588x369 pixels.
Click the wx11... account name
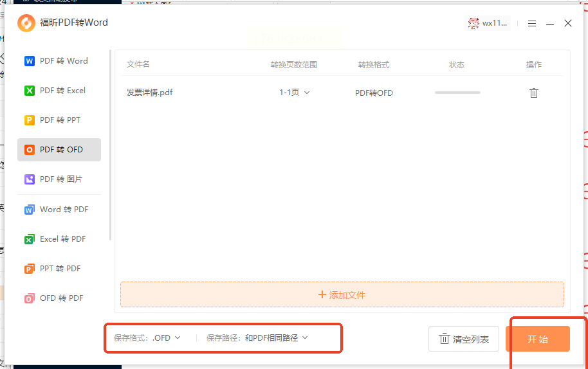(x=494, y=23)
